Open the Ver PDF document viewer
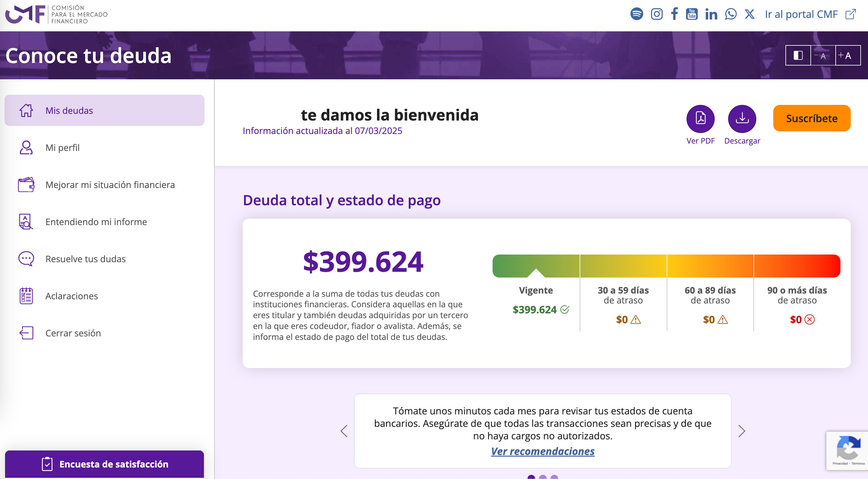This screenshot has width=868, height=479. click(x=700, y=119)
